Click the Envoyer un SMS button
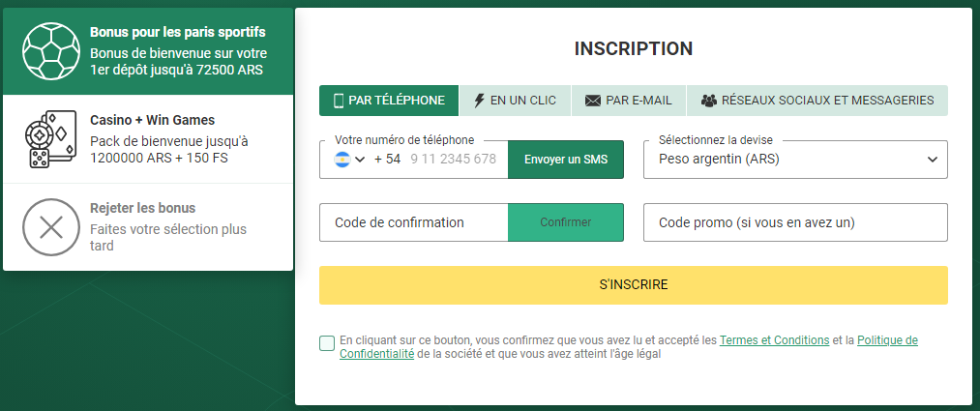This screenshot has width=980, height=411. click(x=566, y=160)
